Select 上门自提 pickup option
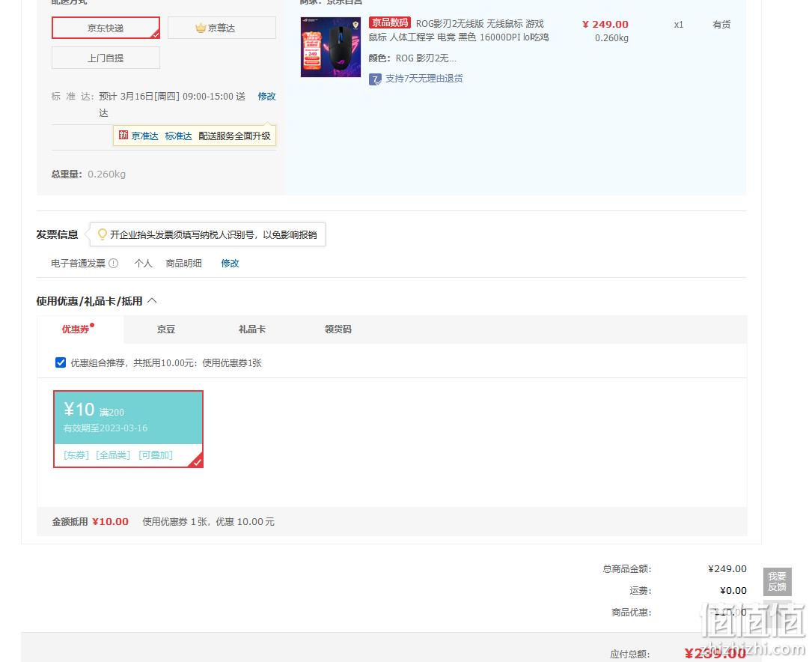The width and height of the screenshot is (812, 662). point(106,58)
